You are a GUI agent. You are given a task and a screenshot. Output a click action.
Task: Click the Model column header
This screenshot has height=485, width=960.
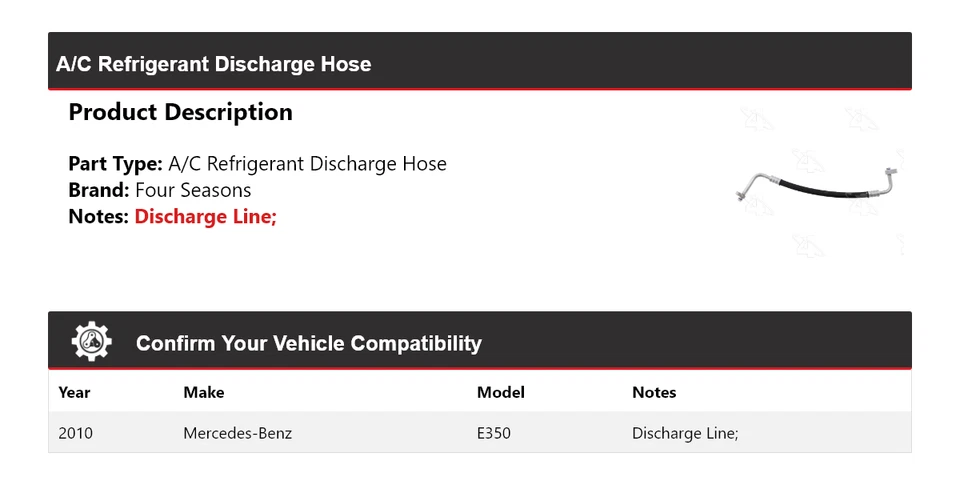pos(500,392)
